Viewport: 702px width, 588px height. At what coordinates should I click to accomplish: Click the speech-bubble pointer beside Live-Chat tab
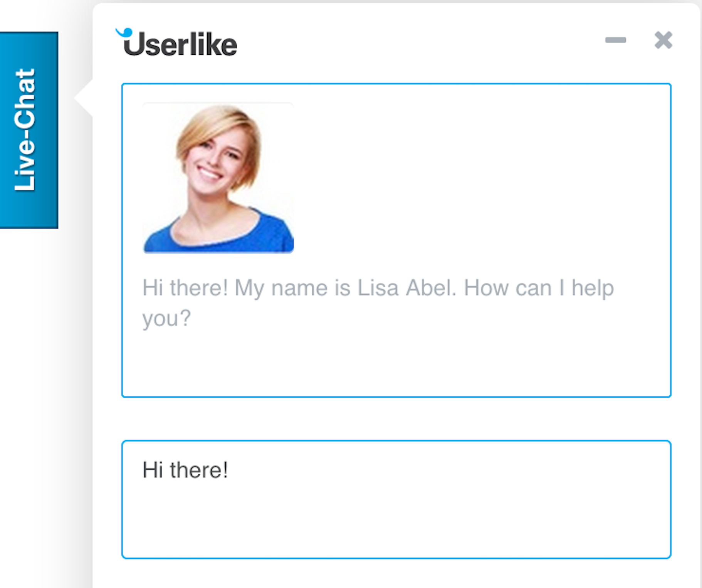[x=85, y=98]
